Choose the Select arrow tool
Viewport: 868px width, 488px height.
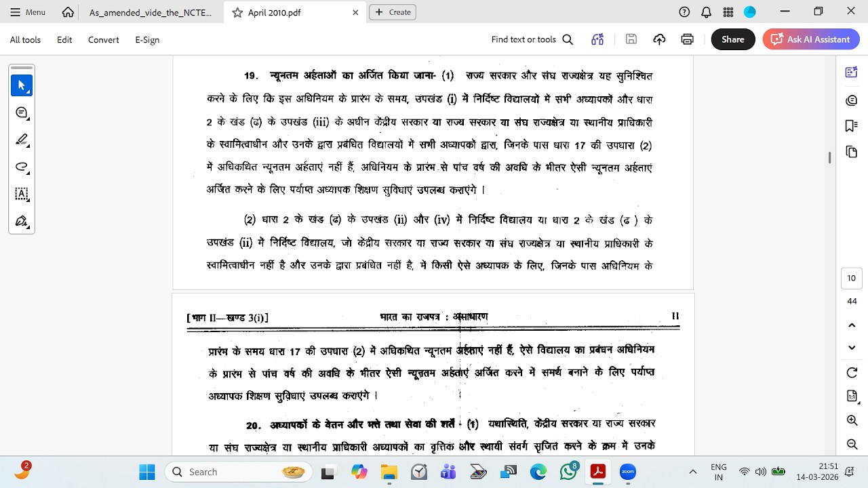pos(22,85)
